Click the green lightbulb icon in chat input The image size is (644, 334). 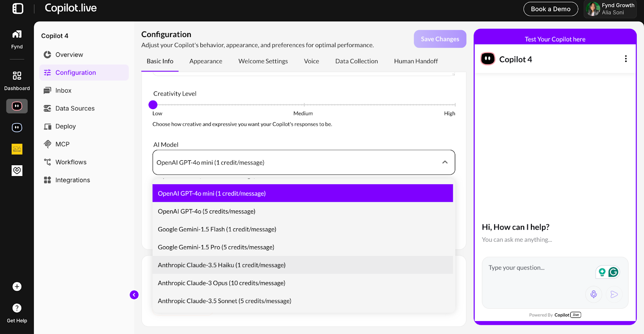(602, 272)
